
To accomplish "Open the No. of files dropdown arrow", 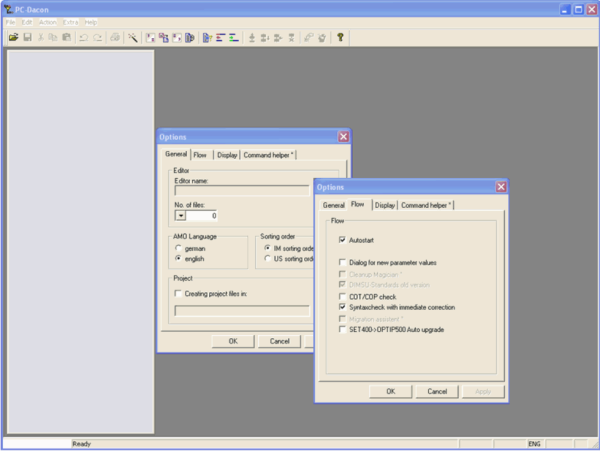I will (181, 215).
